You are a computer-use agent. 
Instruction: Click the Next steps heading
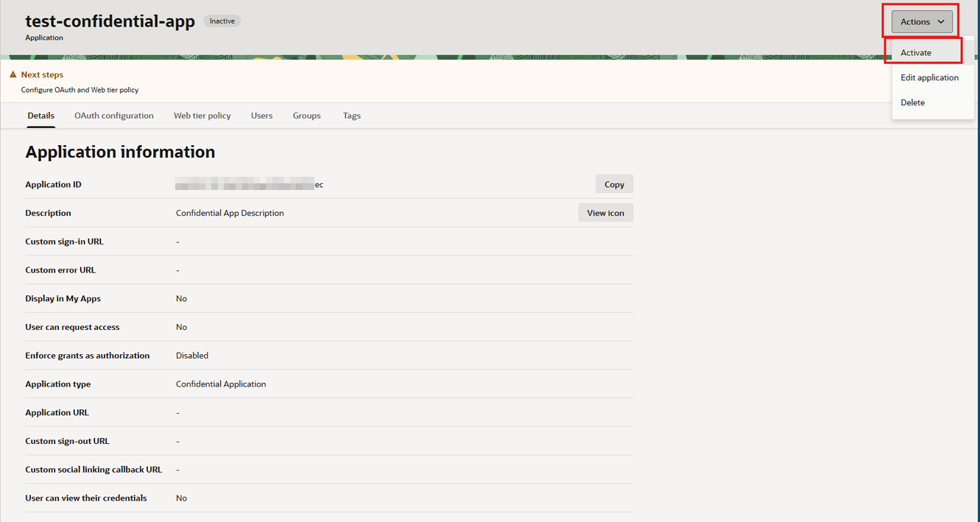click(42, 74)
